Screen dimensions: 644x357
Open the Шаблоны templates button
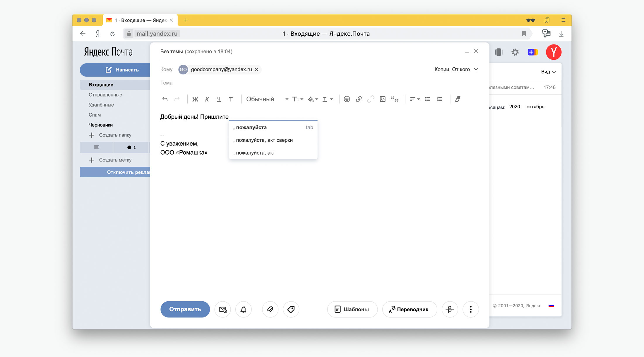[x=352, y=309]
